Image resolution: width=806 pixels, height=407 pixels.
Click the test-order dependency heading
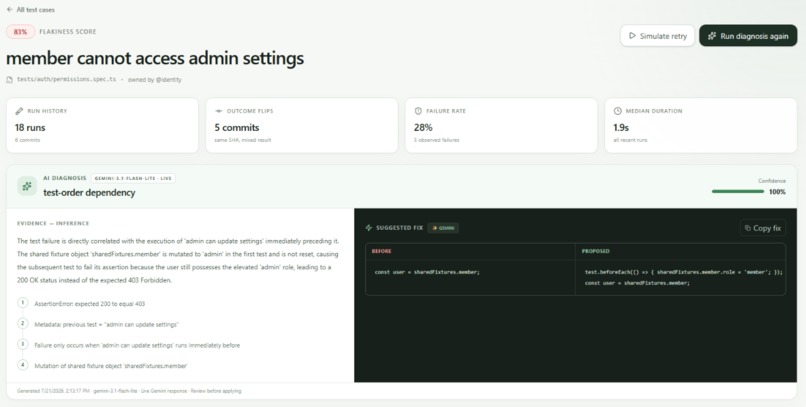89,193
